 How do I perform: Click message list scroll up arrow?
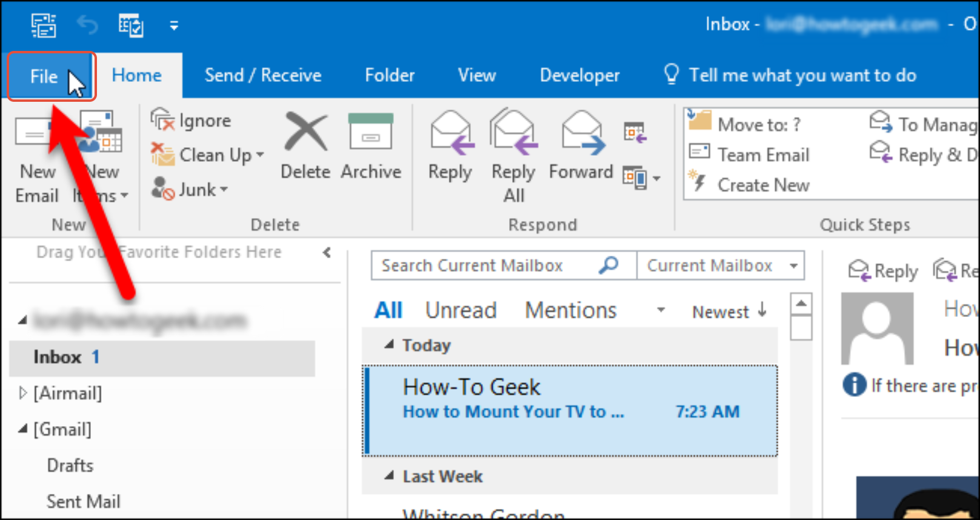point(801,303)
